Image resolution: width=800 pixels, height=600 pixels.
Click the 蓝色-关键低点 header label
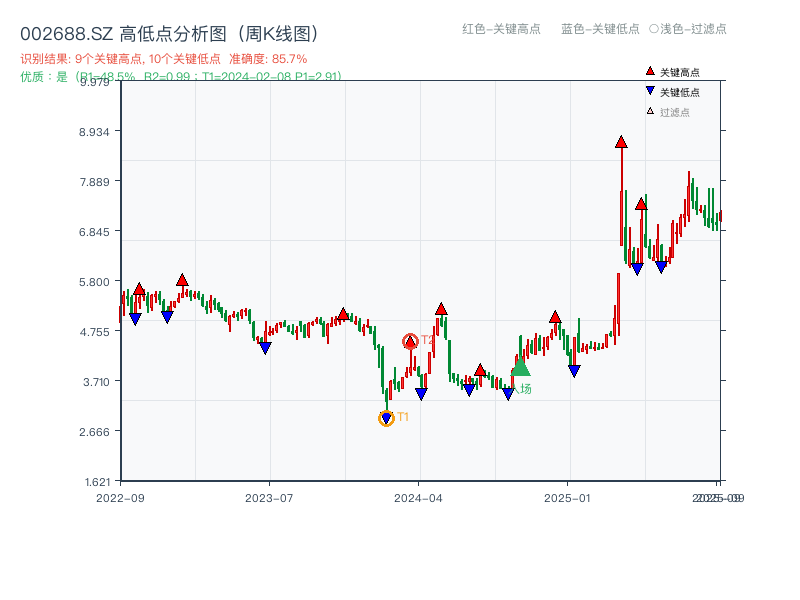click(600, 29)
